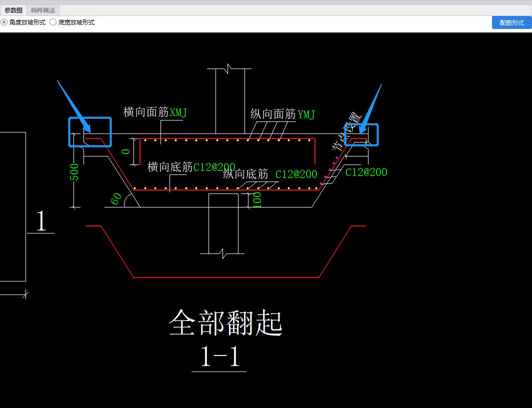The image size is (532, 408).
Task: Edit 纵向底筋 value C12@200
Action: pos(296,174)
